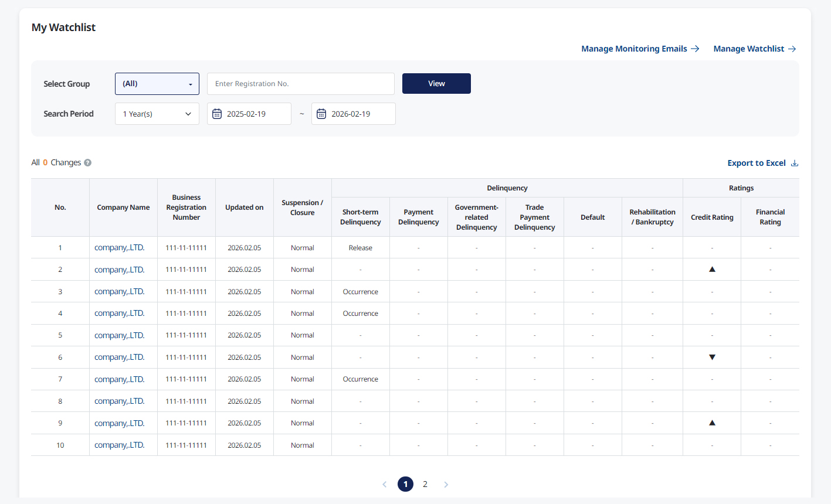Open the end date calendar icon

pos(321,114)
